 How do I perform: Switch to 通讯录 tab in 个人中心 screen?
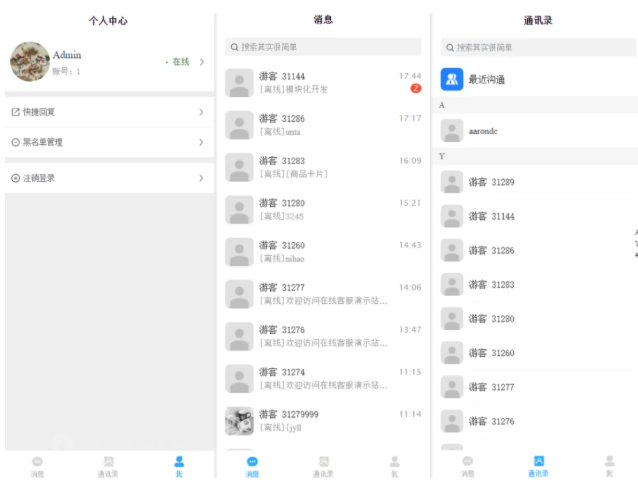(x=108, y=466)
